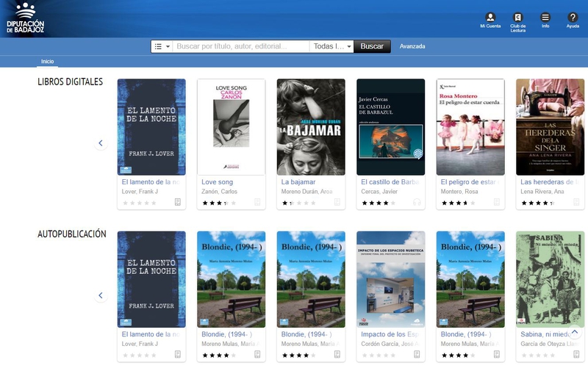588x368 pixels.
Task: Click the ebook format icon on La bajamar card
Action: click(337, 202)
